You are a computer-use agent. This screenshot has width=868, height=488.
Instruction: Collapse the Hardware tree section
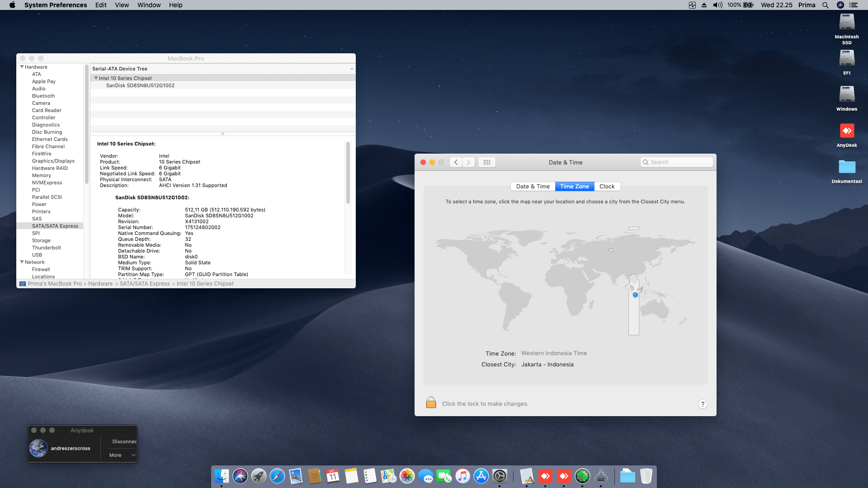coord(22,67)
